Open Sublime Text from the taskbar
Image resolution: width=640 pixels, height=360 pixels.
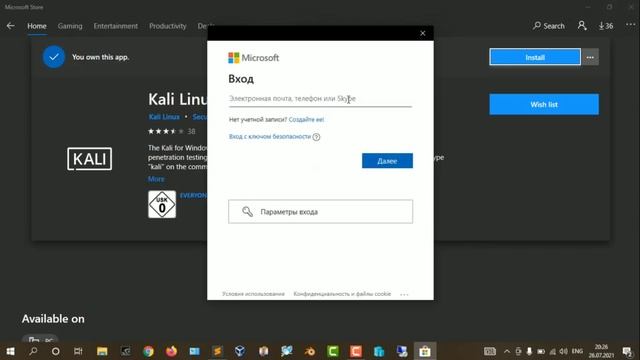click(x=218, y=351)
